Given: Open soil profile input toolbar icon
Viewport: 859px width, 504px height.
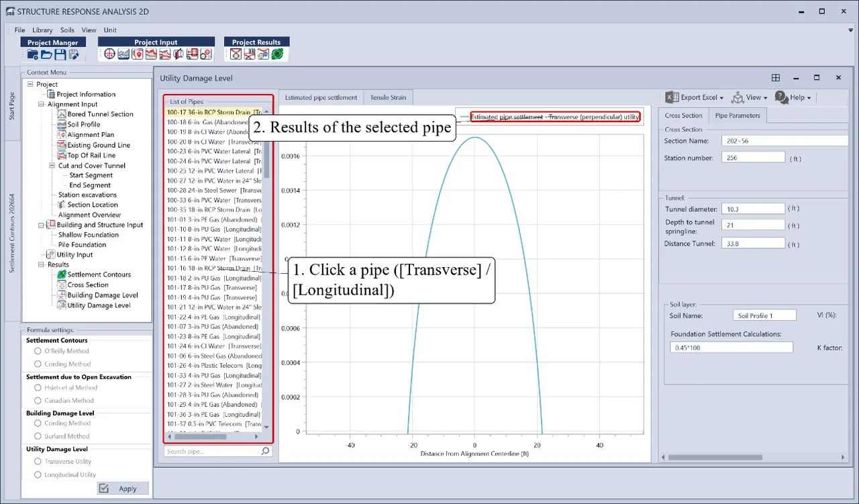Looking at the screenshot, I should coord(123,54).
